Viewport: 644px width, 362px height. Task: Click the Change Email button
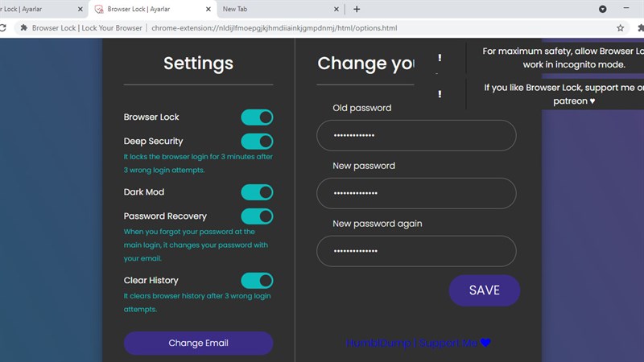198,343
